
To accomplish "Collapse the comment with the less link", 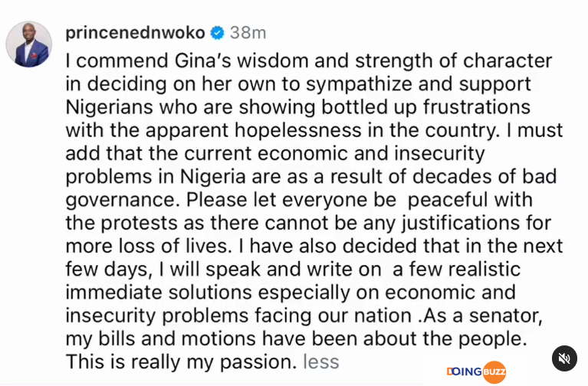I will (321, 362).
